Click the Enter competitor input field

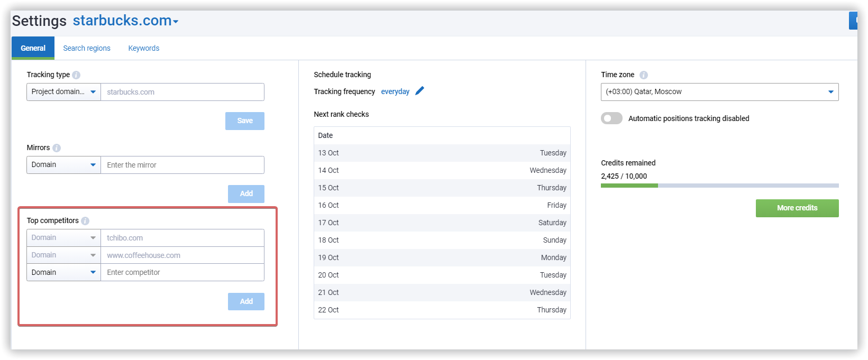pyautogui.click(x=182, y=273)
